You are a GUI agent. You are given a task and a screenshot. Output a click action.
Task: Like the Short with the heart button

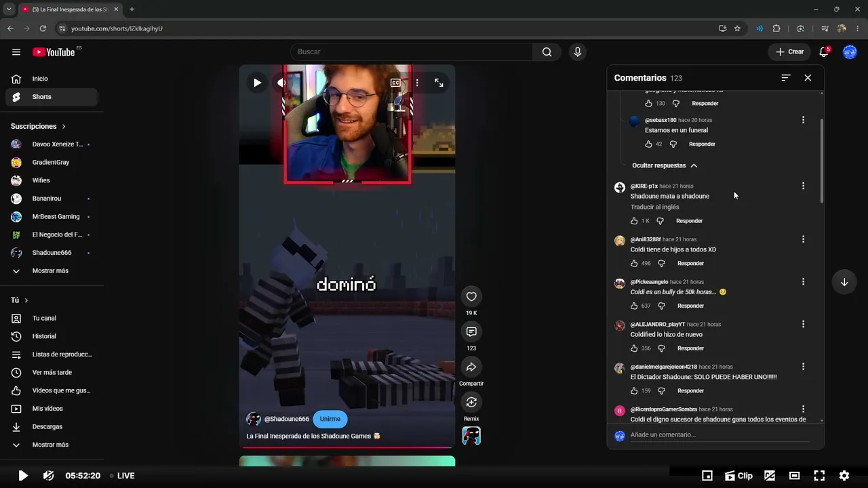click(471, 296)
